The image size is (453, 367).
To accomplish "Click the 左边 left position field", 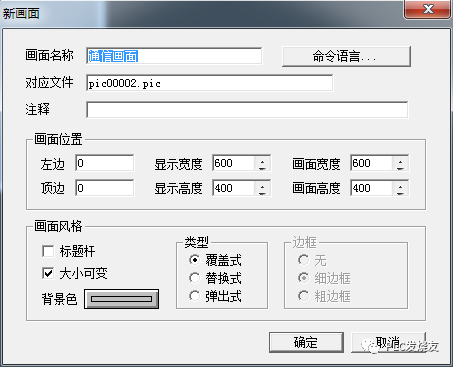I will click(105, 163).
